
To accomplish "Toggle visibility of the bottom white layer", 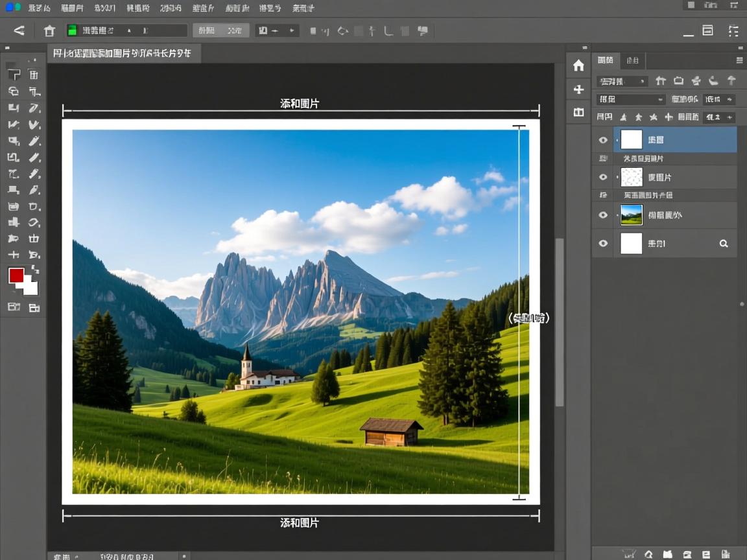I will [x=603, y=244].
